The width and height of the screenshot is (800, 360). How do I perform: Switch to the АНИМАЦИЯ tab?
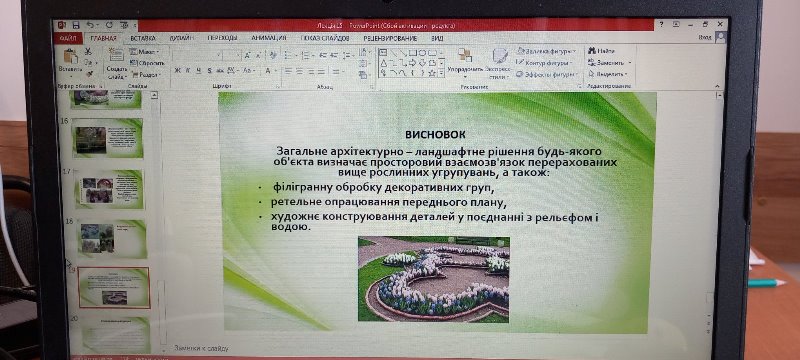coord(269,38)
